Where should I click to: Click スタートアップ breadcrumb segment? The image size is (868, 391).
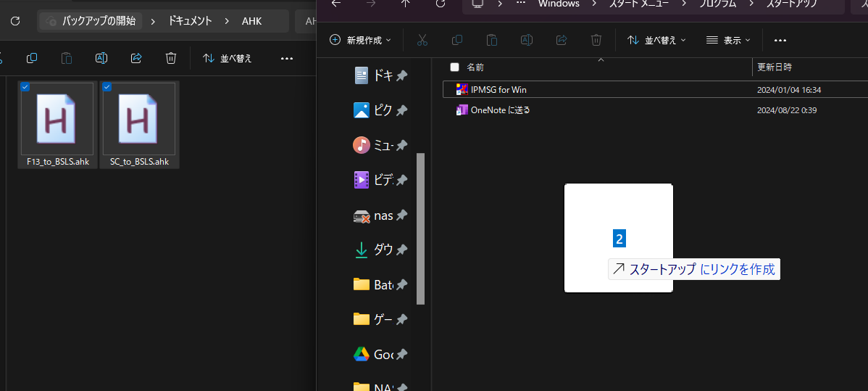click(793, 4)
